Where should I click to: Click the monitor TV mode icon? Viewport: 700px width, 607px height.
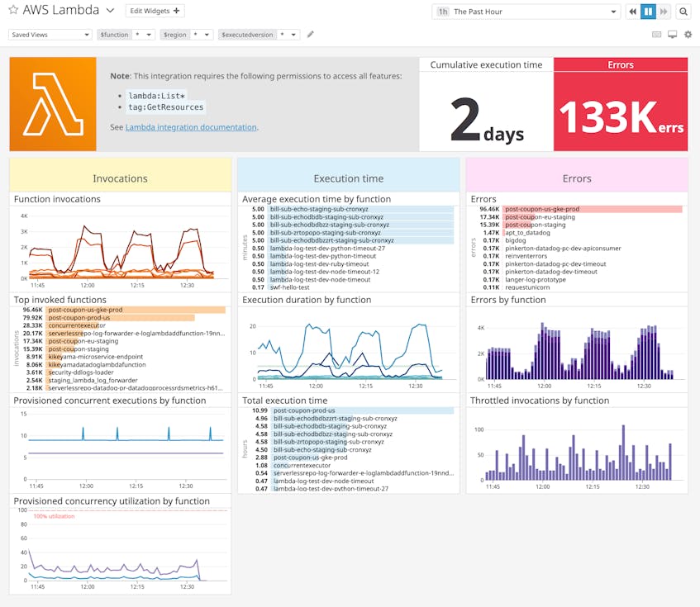(x=673, y=35)
